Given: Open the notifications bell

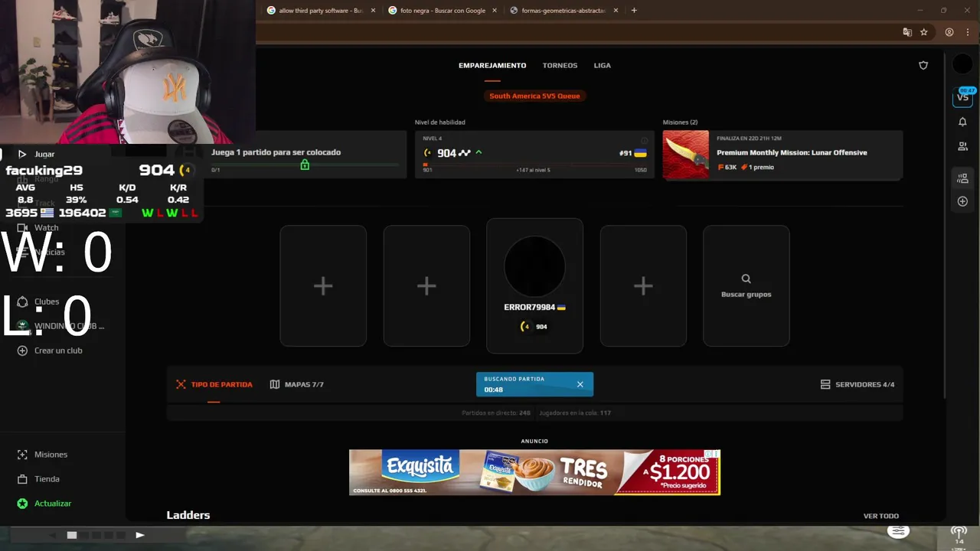Looking at the screenshot, I should 962,122.
